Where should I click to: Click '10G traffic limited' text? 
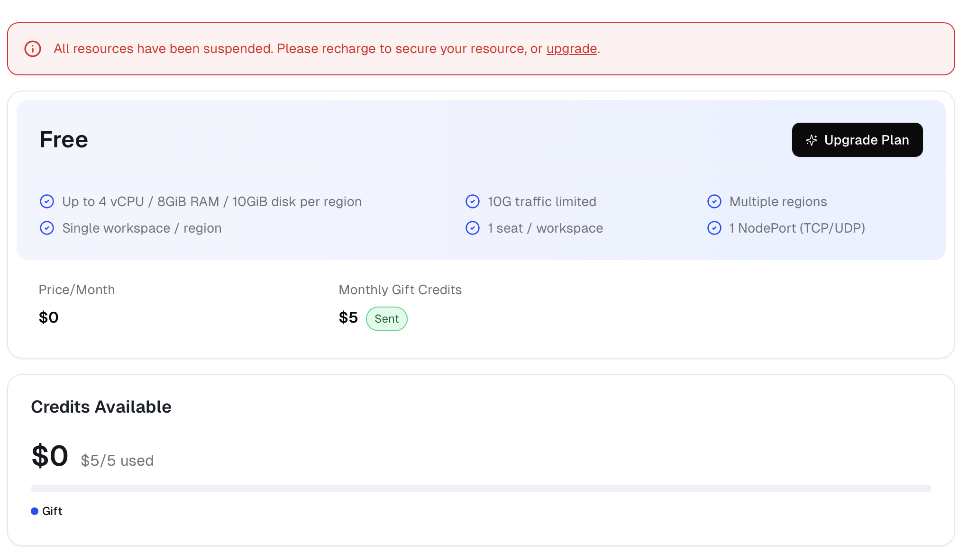(x=542, y=201)
